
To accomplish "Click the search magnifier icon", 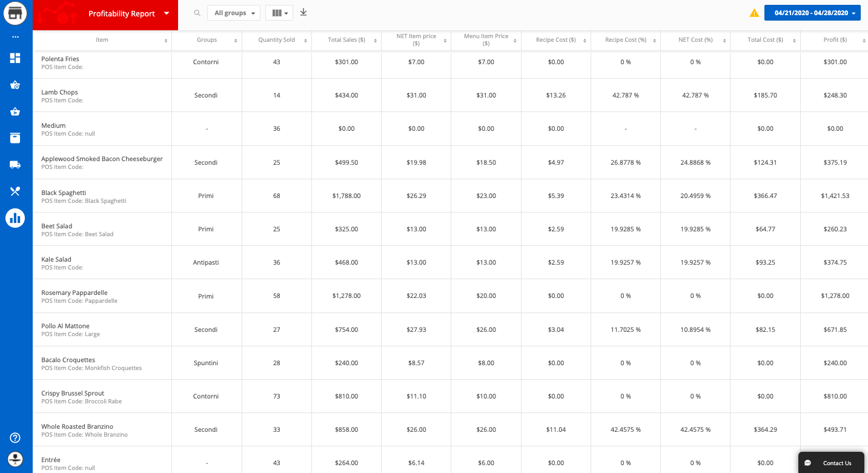I will click(197, 13).
